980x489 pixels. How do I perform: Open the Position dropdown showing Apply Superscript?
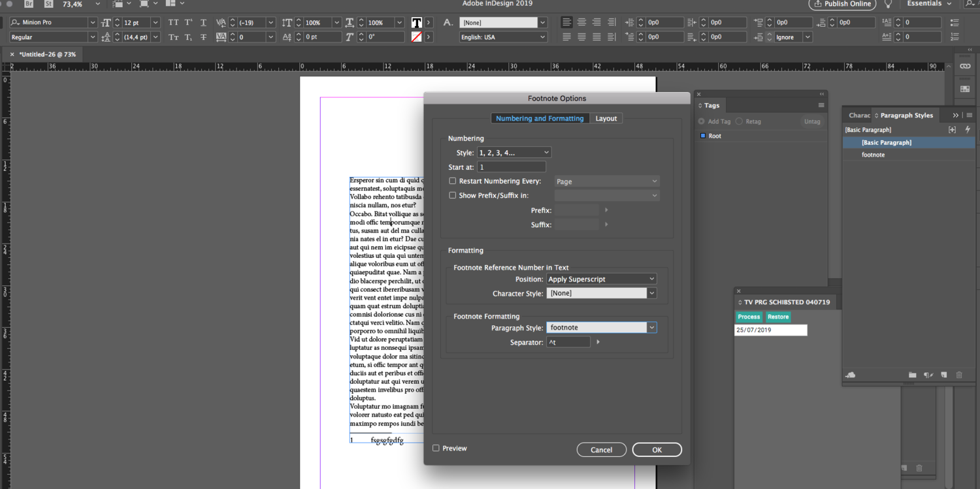601,279
